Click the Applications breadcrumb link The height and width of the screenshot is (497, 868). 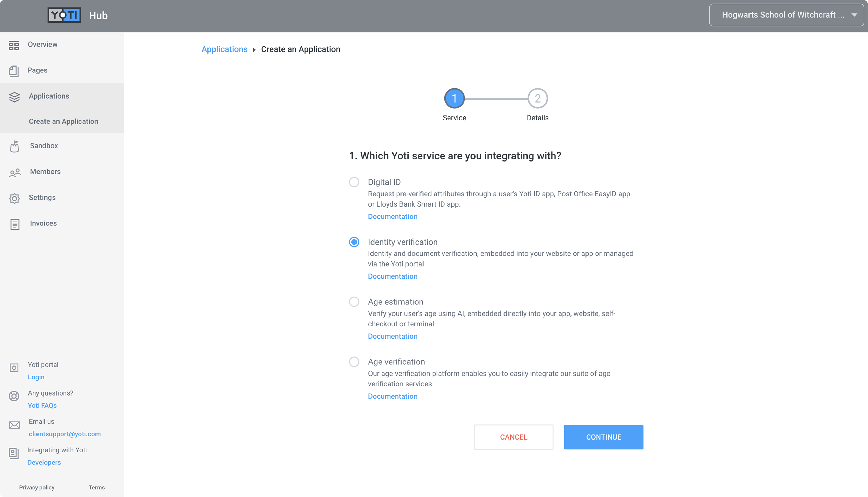pyautogui.click(x=224, y=49)
